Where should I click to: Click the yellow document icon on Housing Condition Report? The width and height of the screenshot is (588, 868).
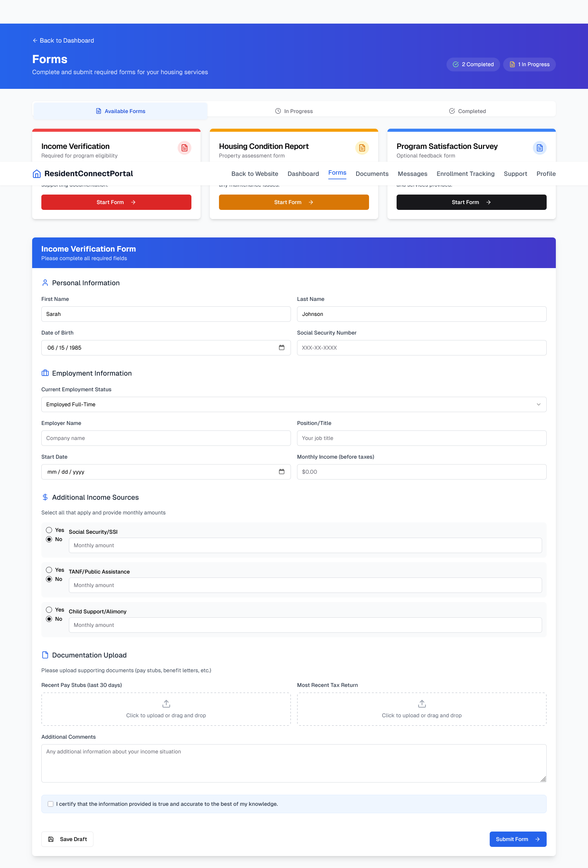click(x=361, y=148)
